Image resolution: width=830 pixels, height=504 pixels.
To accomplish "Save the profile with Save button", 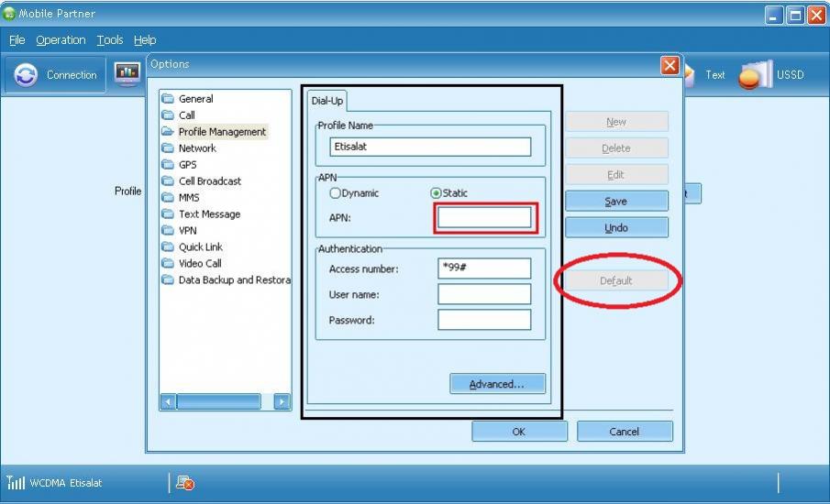I will click(616, 201).
